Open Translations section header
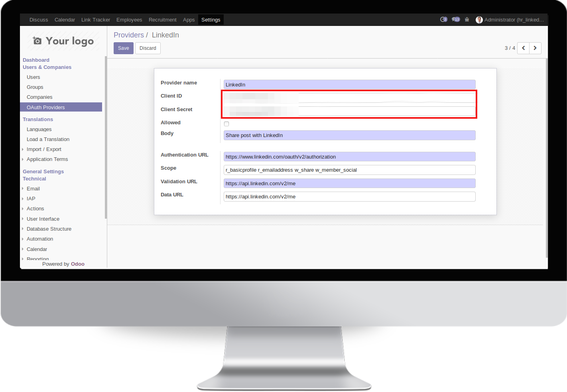Screen dimensions: 567x392 coord(38,120)
